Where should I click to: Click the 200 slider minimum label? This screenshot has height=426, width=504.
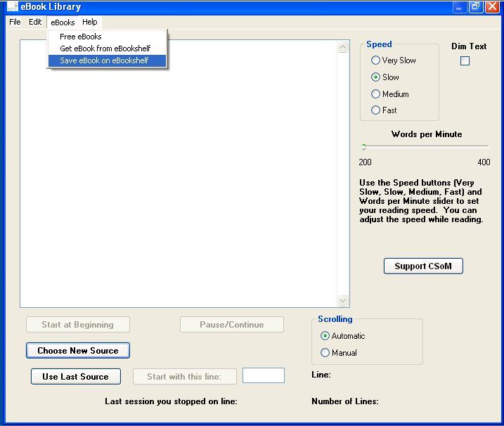click(x=365, y=162)
